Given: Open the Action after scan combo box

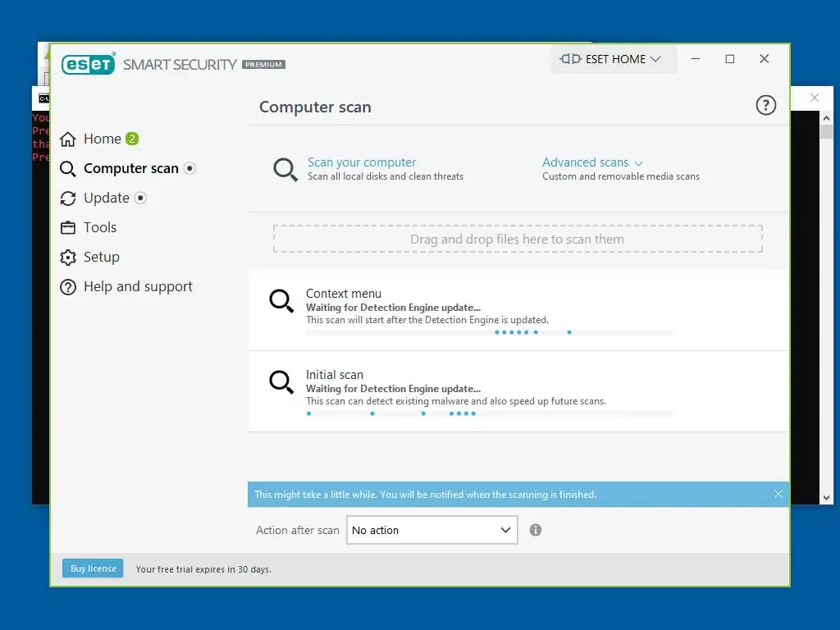Looking at the screenshot, I should (431, 530).
